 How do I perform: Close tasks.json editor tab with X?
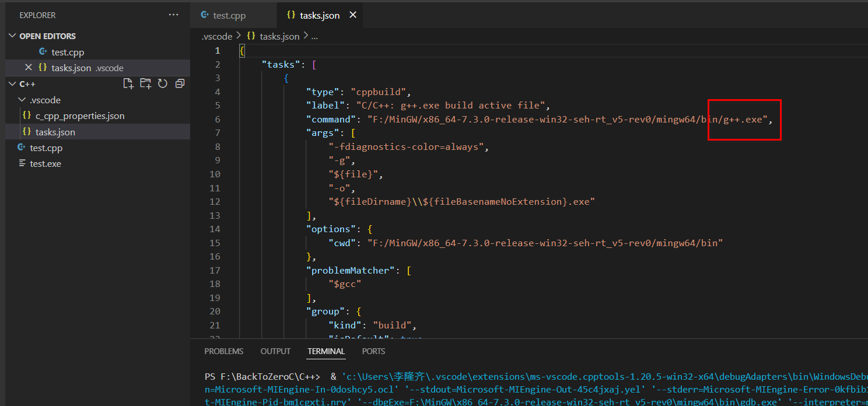coord(352,15)
